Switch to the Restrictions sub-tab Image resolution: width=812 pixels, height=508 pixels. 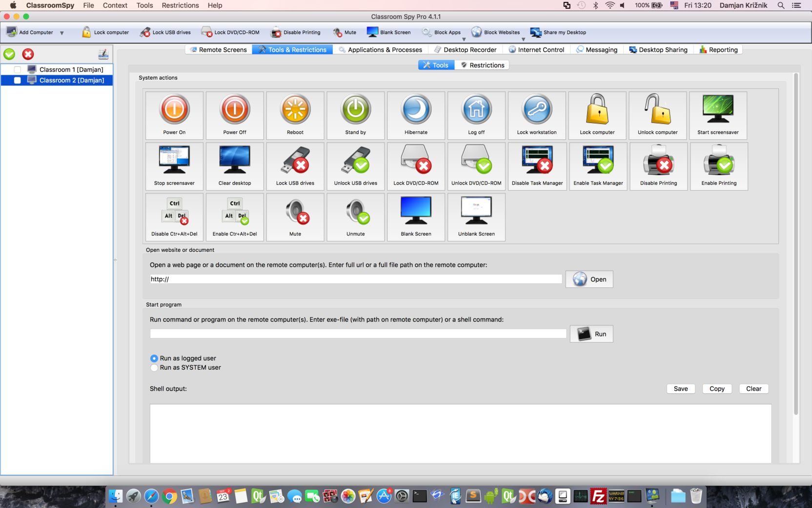(x=482, y=65)
